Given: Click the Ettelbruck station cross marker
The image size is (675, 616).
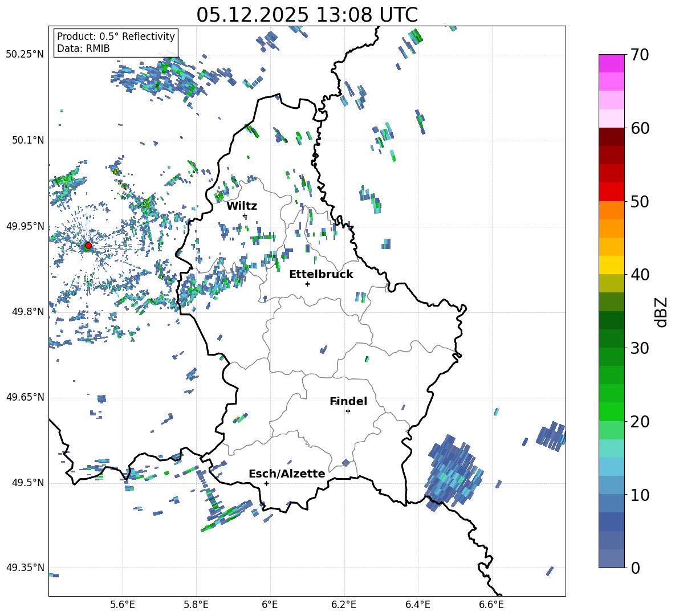Looking at the screenshot, I should pos(307,284).
